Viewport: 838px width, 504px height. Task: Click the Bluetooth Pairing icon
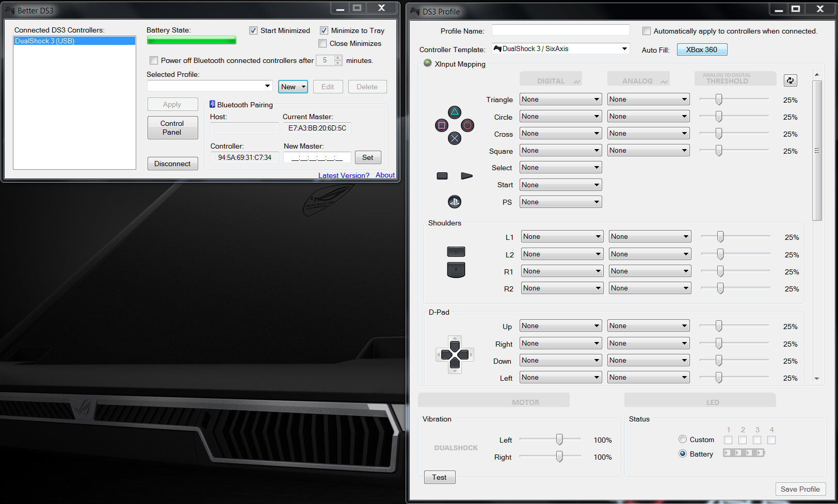(212, 104)
